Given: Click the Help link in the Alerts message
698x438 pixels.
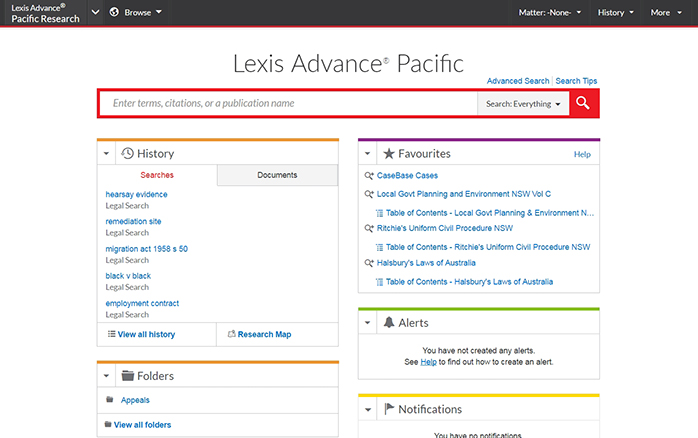Looking at the screenshot, I should click(x=428, y=362).
